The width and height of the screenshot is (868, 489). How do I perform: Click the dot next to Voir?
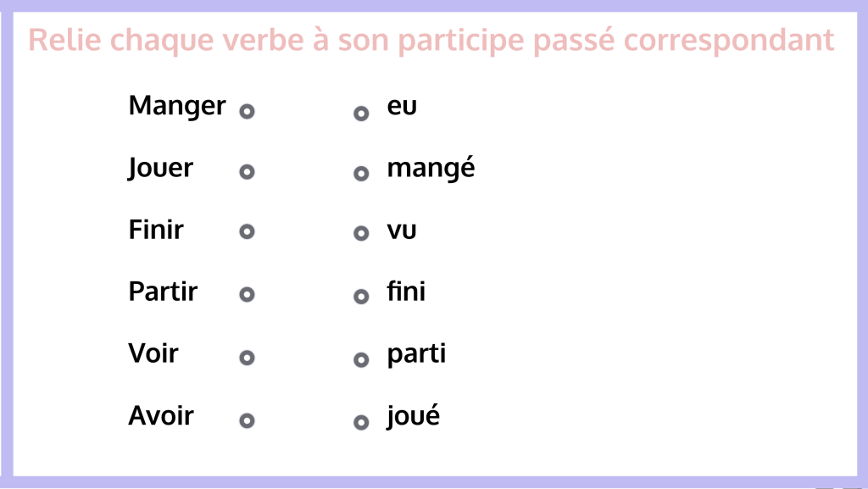tap(247, 358)
